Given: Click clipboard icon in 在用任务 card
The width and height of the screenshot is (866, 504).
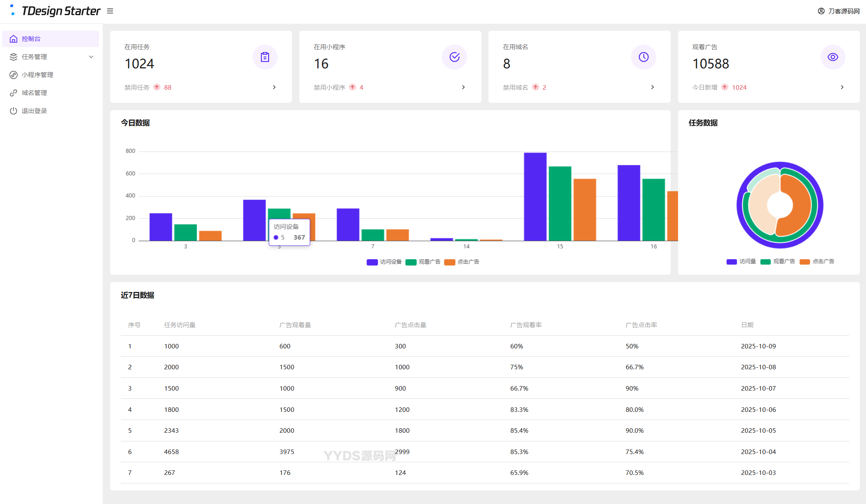Looking at the screenshot, I should click(x=265, y=57).
